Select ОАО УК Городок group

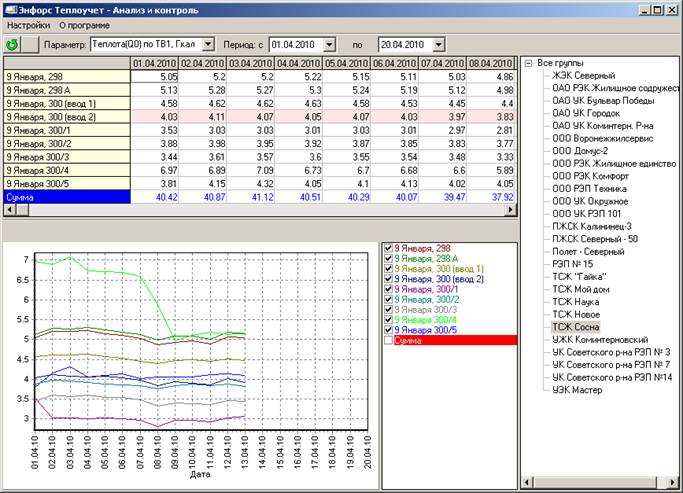point(586,113)
